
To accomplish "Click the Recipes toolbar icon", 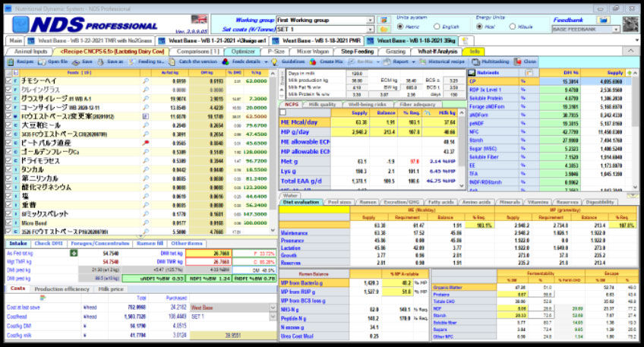I will 11,62.
